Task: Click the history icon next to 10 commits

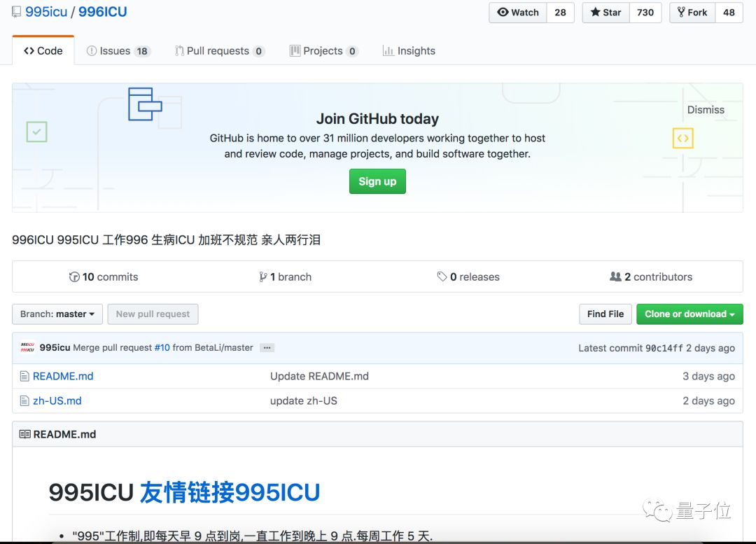Action: (x=74, y=277)
